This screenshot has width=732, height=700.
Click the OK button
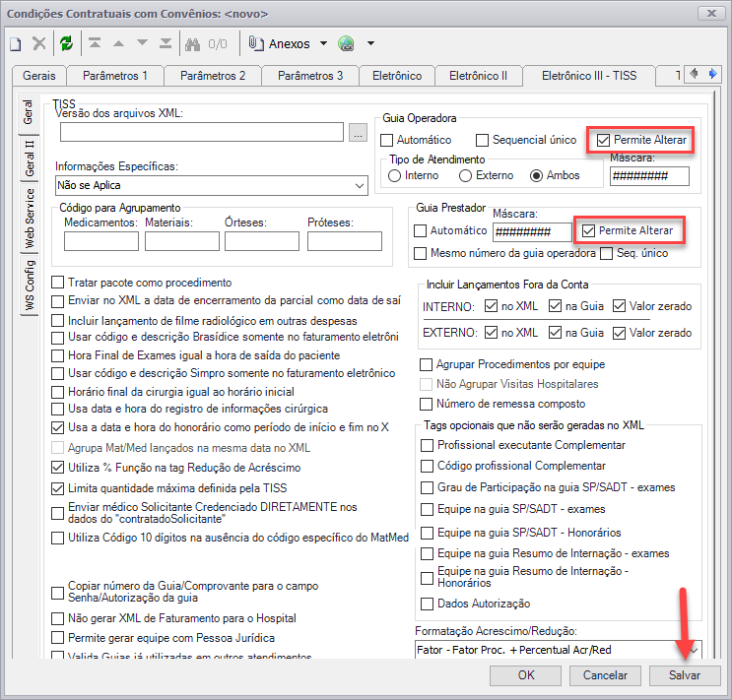526,675
